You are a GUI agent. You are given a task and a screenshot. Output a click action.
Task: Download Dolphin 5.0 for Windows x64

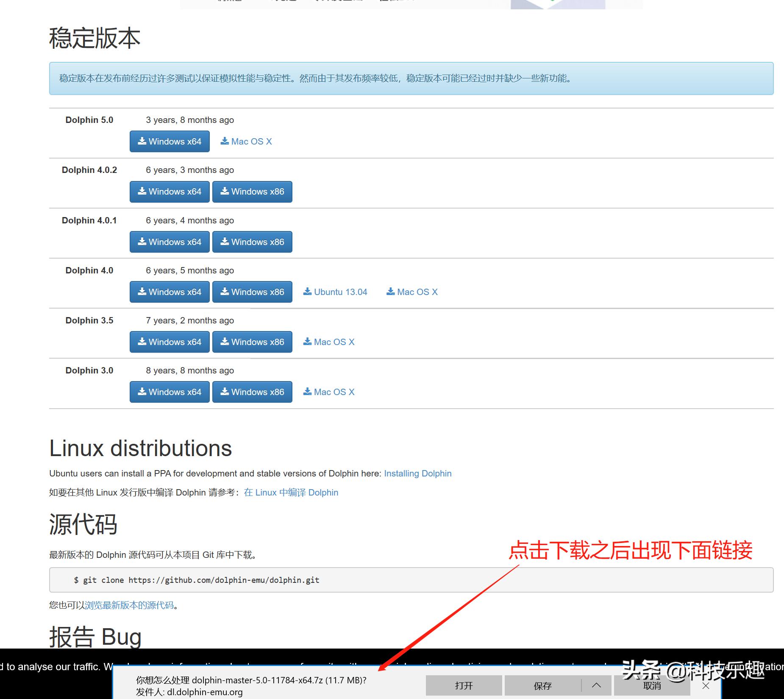(169, 141)
